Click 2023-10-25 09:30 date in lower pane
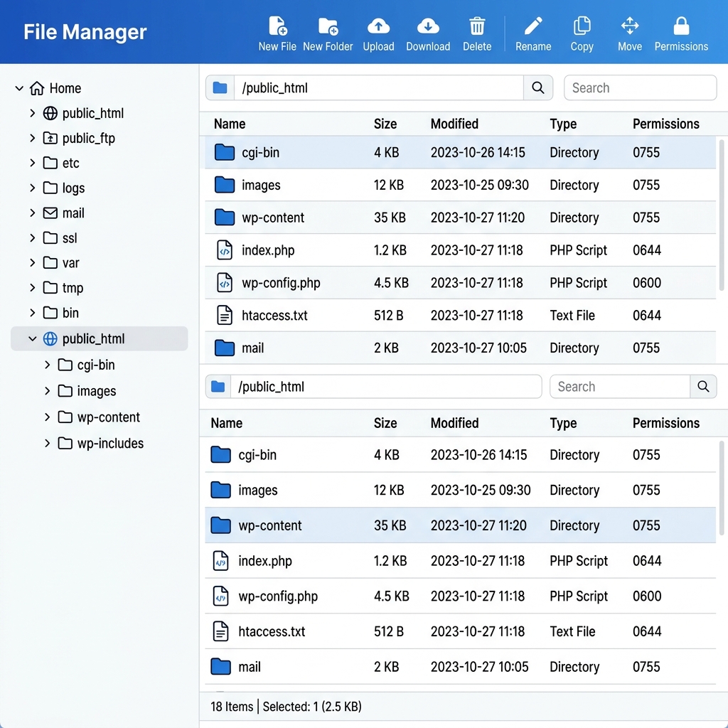728x728 pixels. [x=481, y=490]
